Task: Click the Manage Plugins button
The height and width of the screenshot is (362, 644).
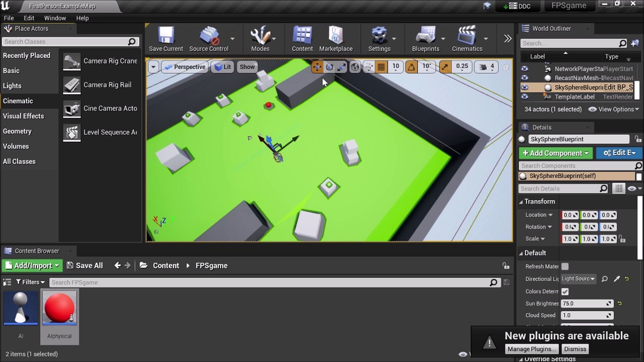Action: click(x=532, y=349)
